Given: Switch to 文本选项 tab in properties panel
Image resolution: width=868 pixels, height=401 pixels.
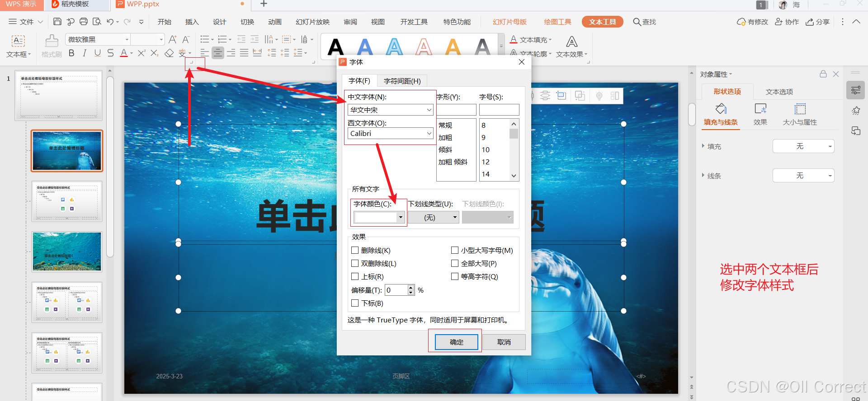Looking at the screenshot, I should (x=779, y=92).
